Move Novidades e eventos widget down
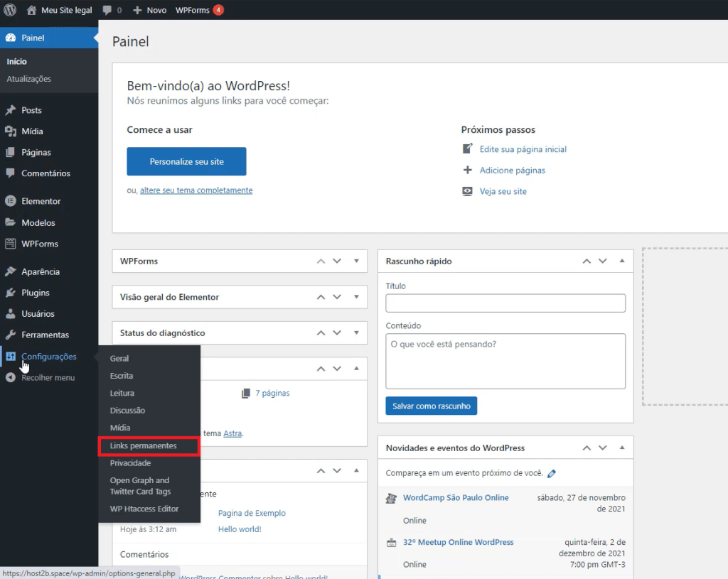 coord(603,448)
